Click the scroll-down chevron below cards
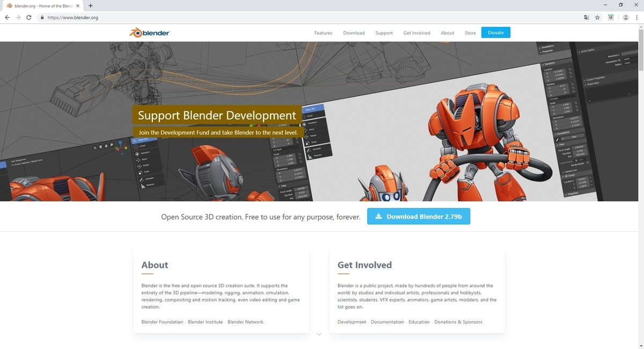The image size is (644, 349). (x=319, y=335)
